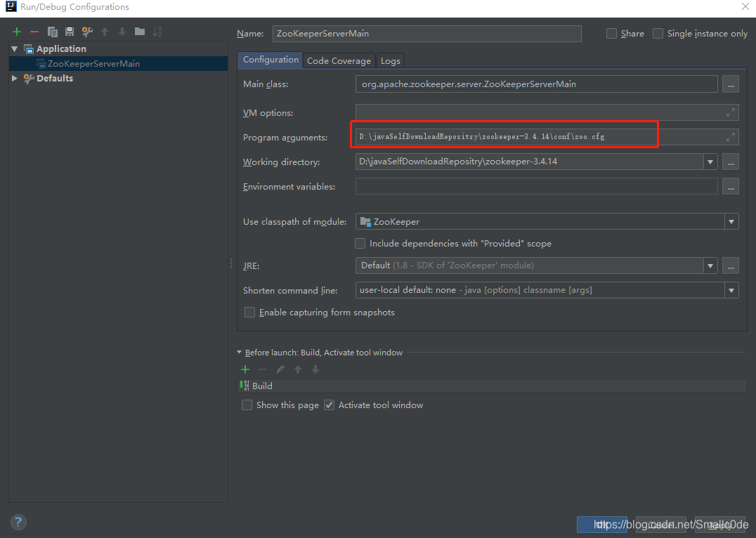Open help with the question mark icon

tap(18, 522)
